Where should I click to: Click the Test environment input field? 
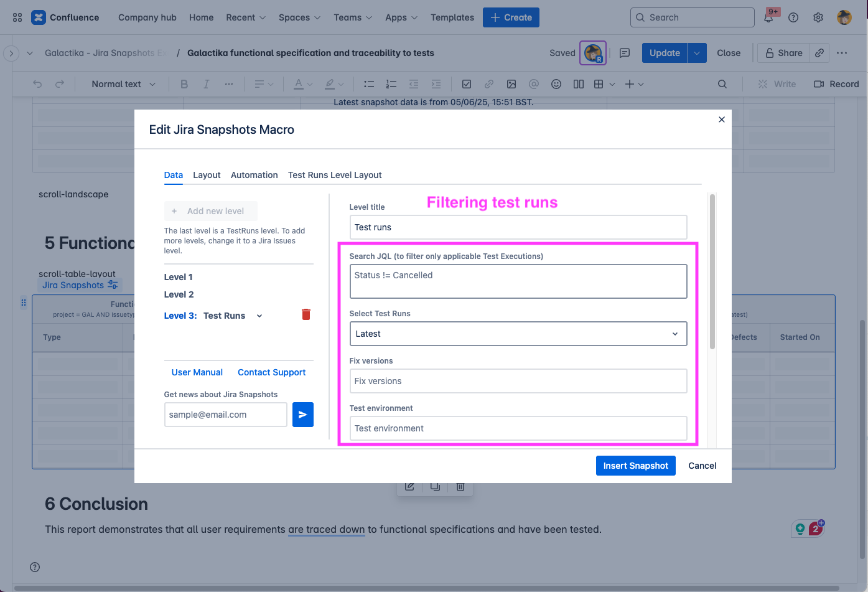pos(518,428)
